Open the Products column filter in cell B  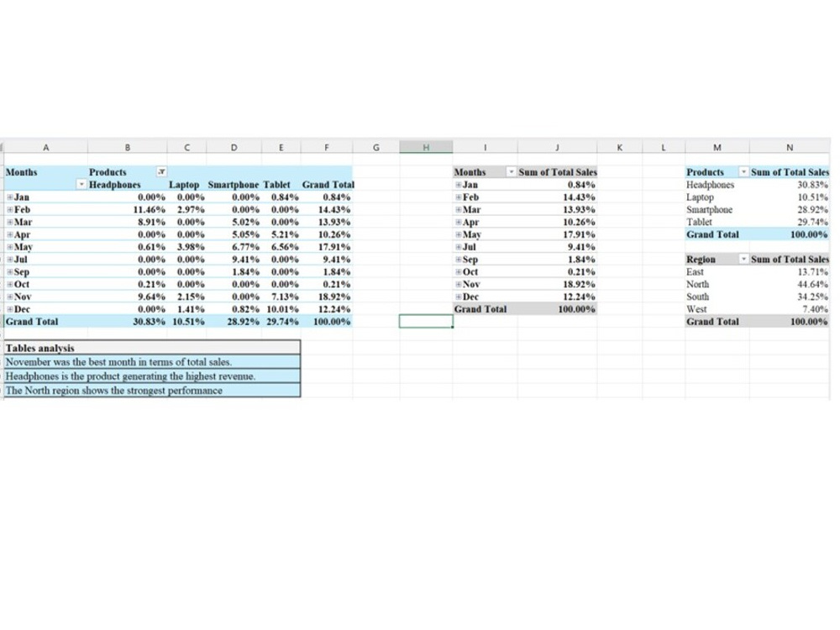[x=161, y=172]
